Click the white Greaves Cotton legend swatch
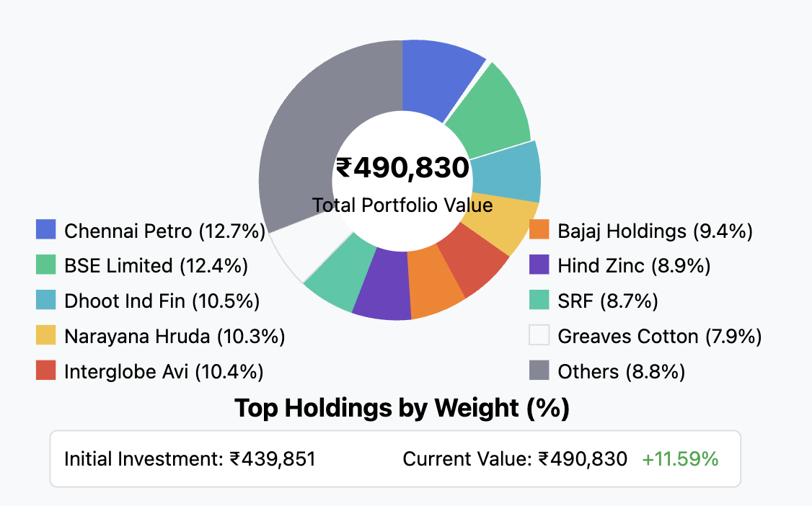 [539, 336]
